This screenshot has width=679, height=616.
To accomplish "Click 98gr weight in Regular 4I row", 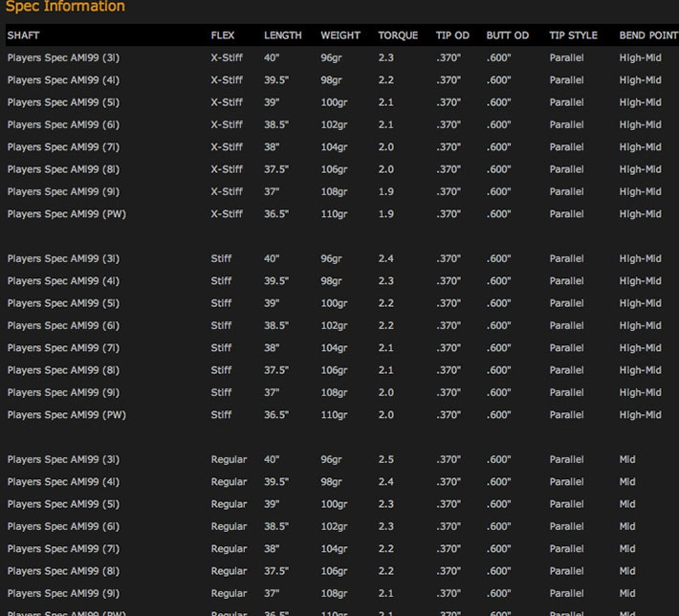I will tap(331, 482).
